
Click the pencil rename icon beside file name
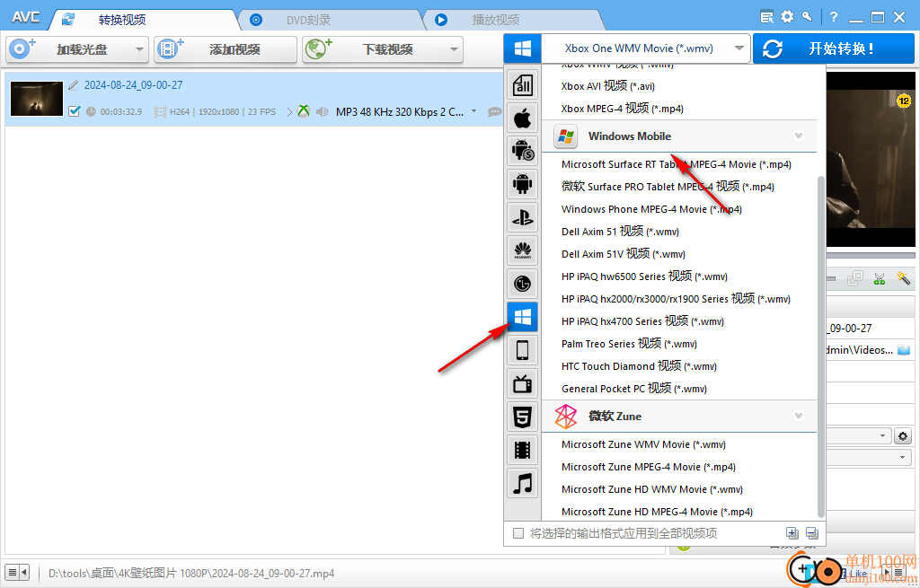pyautogui.click(x=74, y=85)
